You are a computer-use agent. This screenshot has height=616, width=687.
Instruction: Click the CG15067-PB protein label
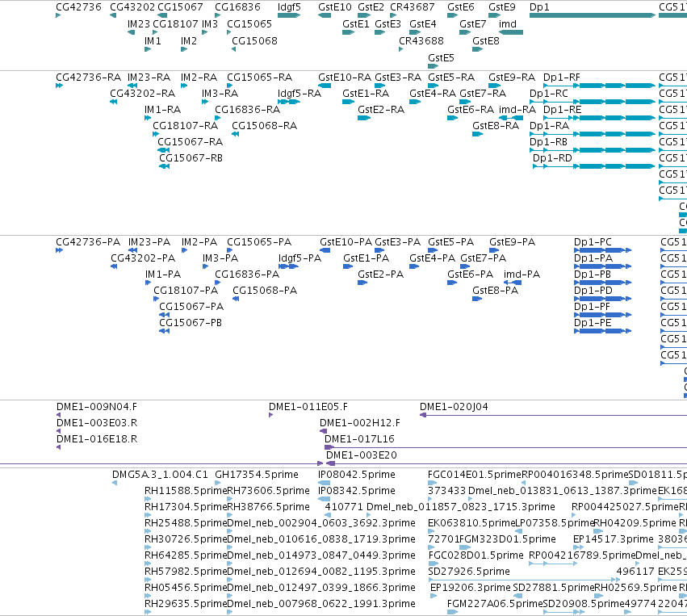(x=191, y=322)
